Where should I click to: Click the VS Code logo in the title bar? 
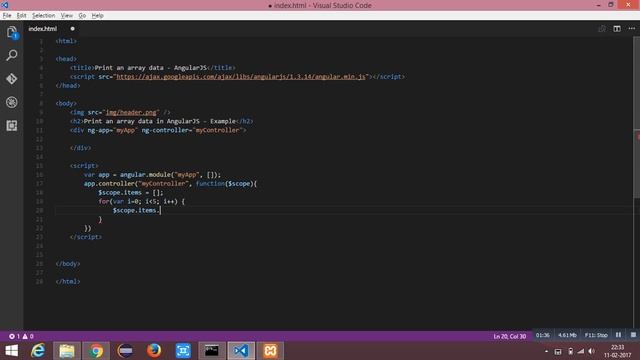click(x=5, y=5)
